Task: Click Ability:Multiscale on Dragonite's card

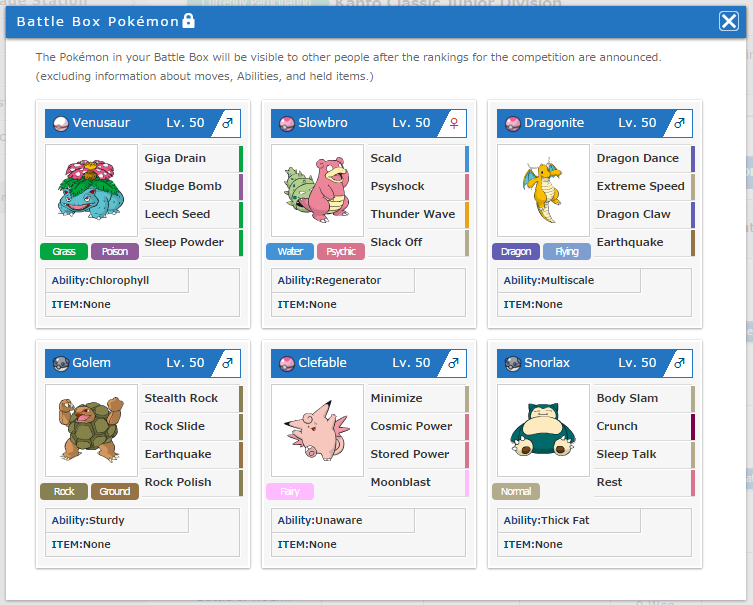Action: pos(569,280)
